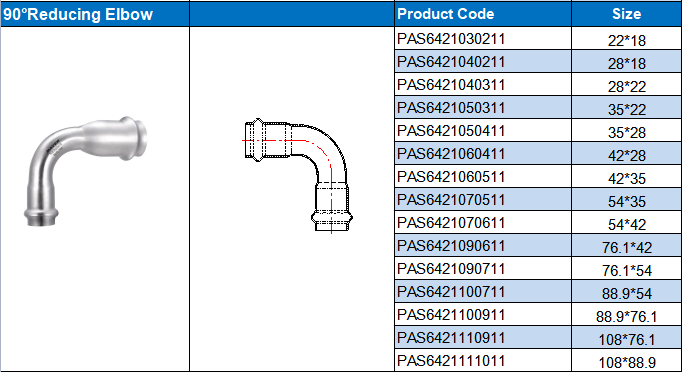
Task: Click product code PAS6421030211
Action: (483, 39)
